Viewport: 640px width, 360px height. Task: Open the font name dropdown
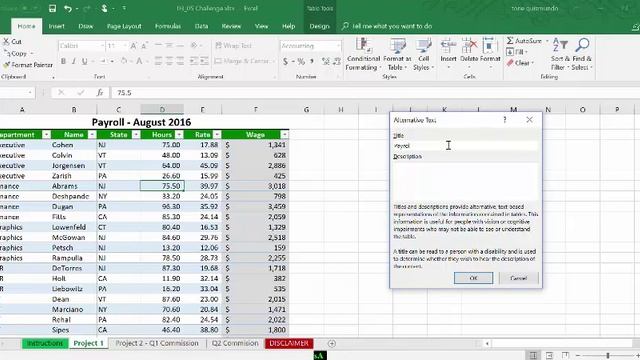pos(102,46)
